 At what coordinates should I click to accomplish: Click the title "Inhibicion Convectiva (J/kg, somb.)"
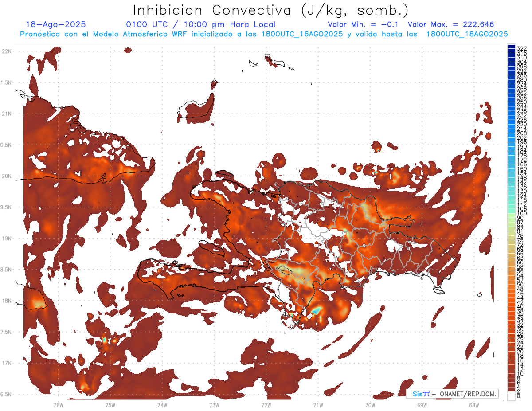coord(271,10)
